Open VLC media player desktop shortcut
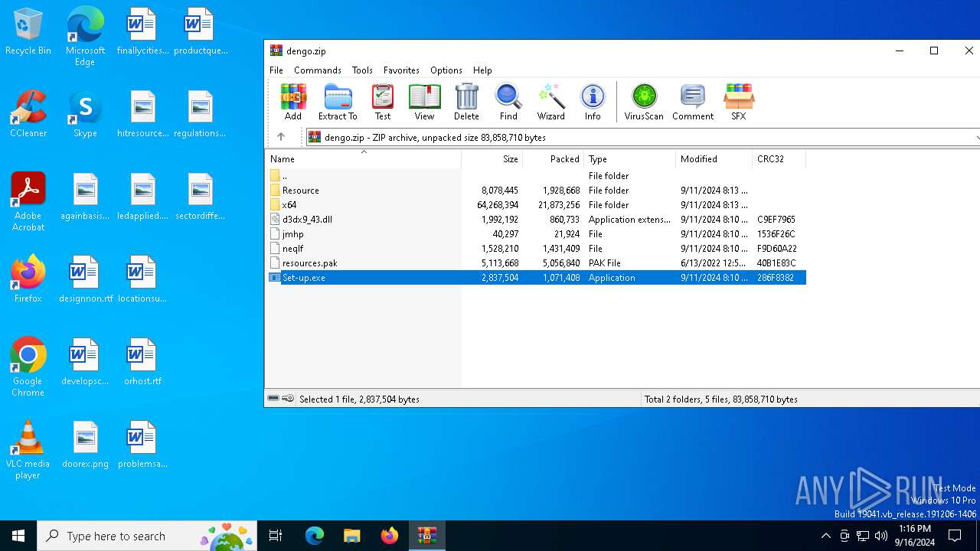Viewport: 980px width, 551px height. click(28, 449)
